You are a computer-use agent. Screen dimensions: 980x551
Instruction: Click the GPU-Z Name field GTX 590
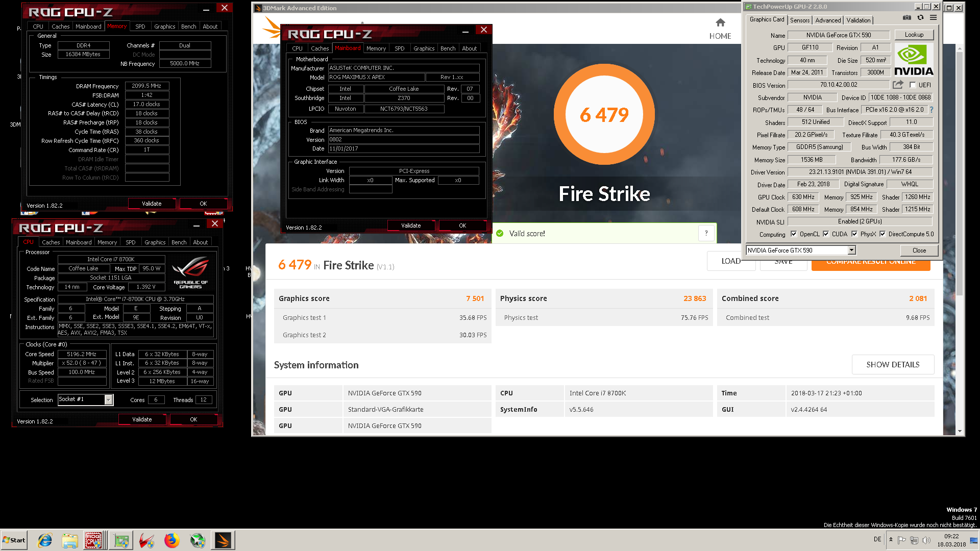pyautogui.click(x=839, y=35)
